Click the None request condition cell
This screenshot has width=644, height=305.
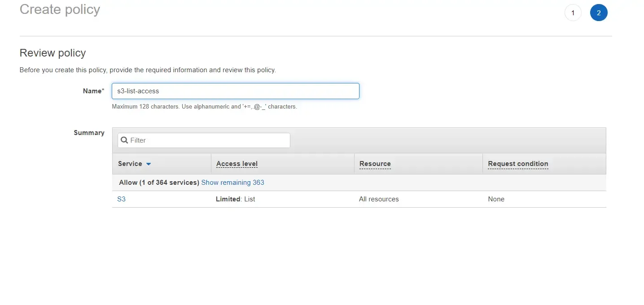[x=496, y=199]
